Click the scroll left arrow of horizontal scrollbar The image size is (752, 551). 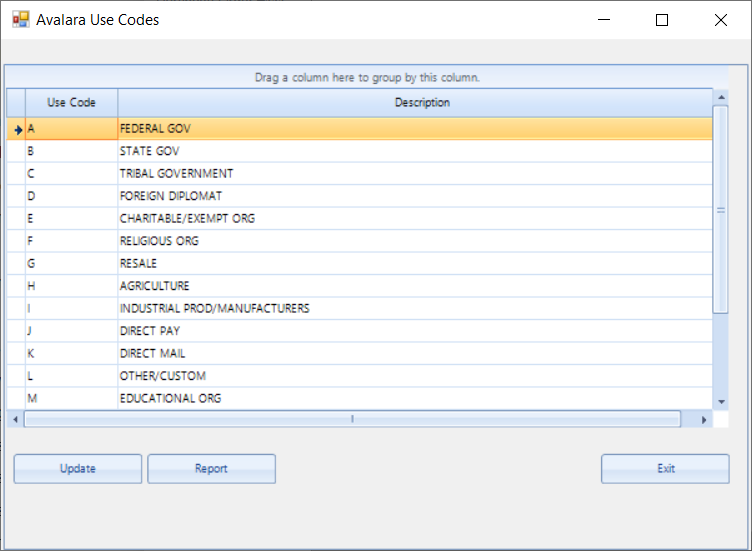(15, 420)
